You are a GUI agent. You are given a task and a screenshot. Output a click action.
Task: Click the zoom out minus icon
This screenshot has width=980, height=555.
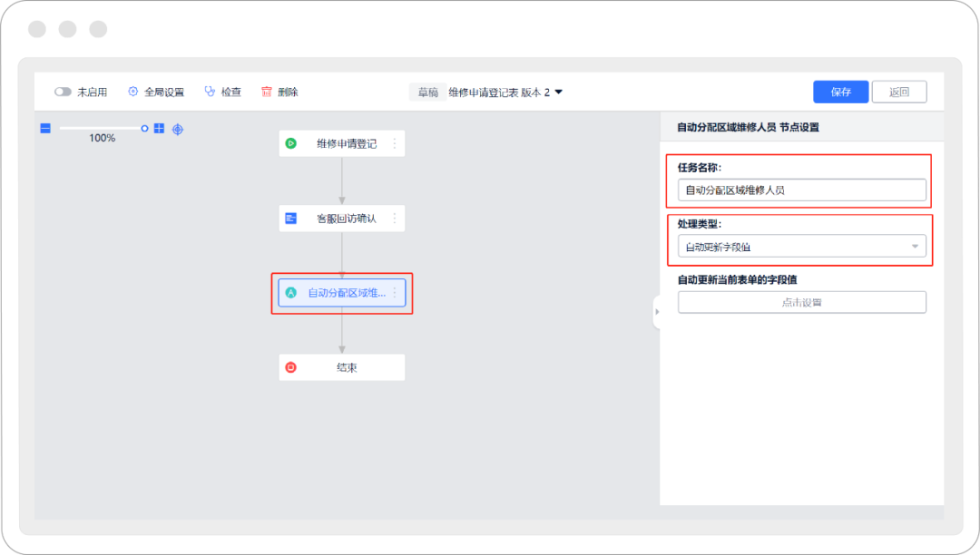click(45, 129)
